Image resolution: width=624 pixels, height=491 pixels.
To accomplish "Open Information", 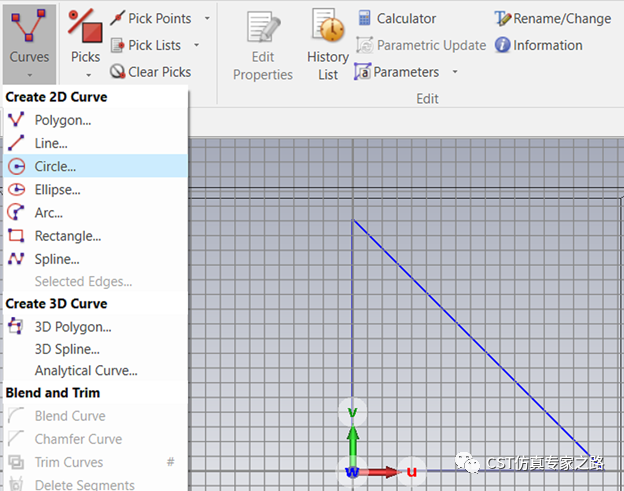I will click(x=538, y=45).
